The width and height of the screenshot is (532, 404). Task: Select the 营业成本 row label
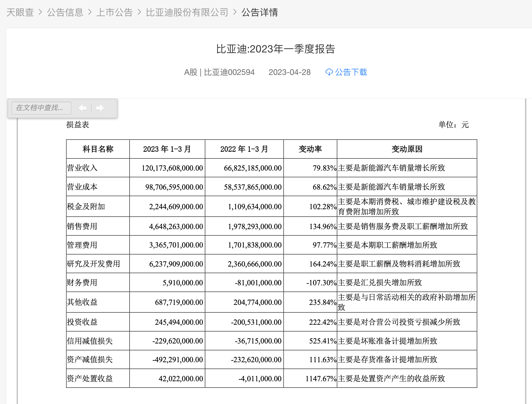(x=82, y=187)
